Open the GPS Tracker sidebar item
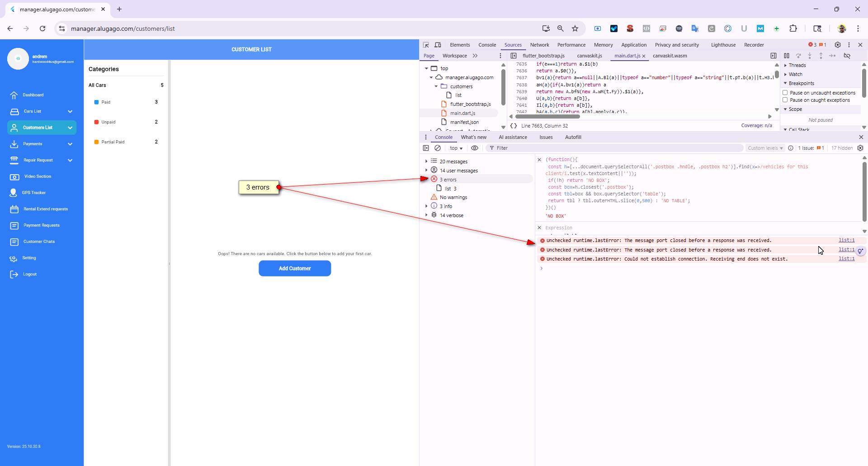The image size is (868, 466). [34, 193]
